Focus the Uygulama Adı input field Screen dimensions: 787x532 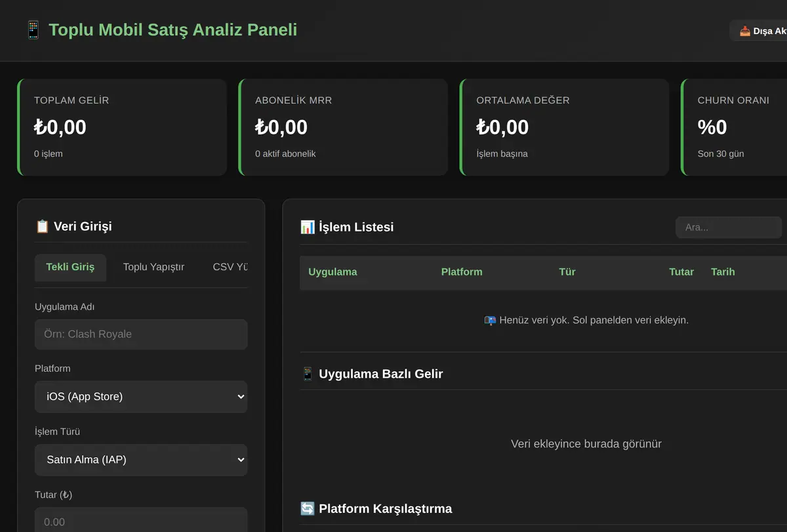coord(141,335)
